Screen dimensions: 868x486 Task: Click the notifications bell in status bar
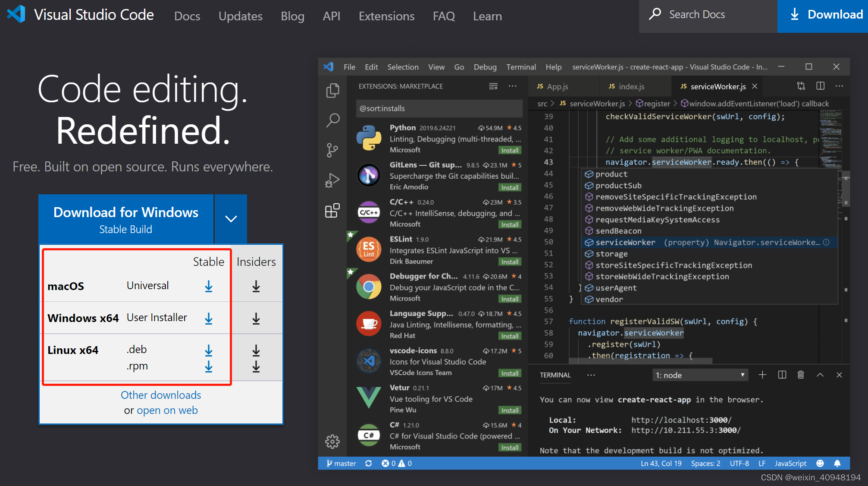pyautogui.click(x=837, y=463)
